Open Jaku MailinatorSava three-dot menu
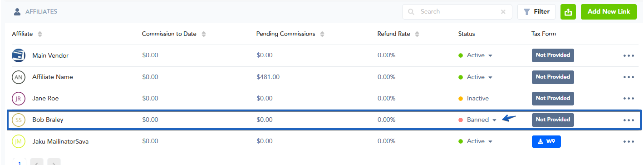The image size is (644, 165). click(x=629, y=141)
